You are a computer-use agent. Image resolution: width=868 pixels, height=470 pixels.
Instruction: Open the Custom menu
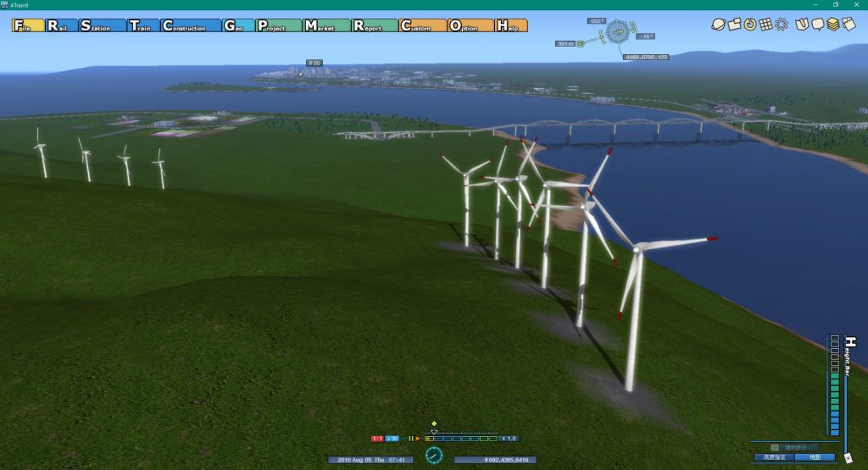[x=422, y=25]
